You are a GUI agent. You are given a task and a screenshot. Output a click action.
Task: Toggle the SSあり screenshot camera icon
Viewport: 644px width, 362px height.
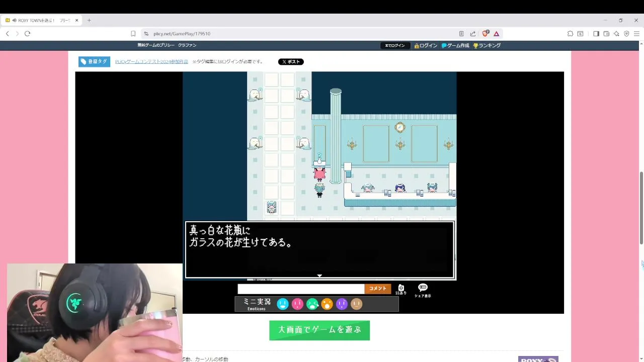[x=401, y=289]
